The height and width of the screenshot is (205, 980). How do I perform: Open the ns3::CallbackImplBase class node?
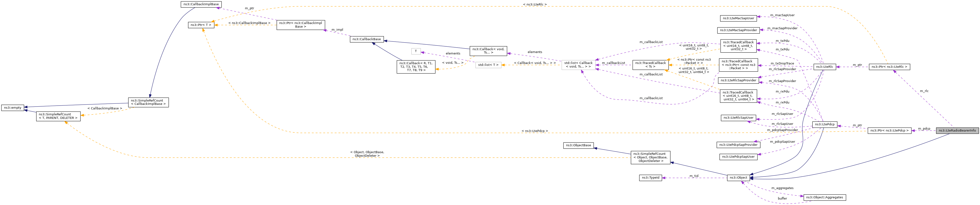tap(201, 4)
